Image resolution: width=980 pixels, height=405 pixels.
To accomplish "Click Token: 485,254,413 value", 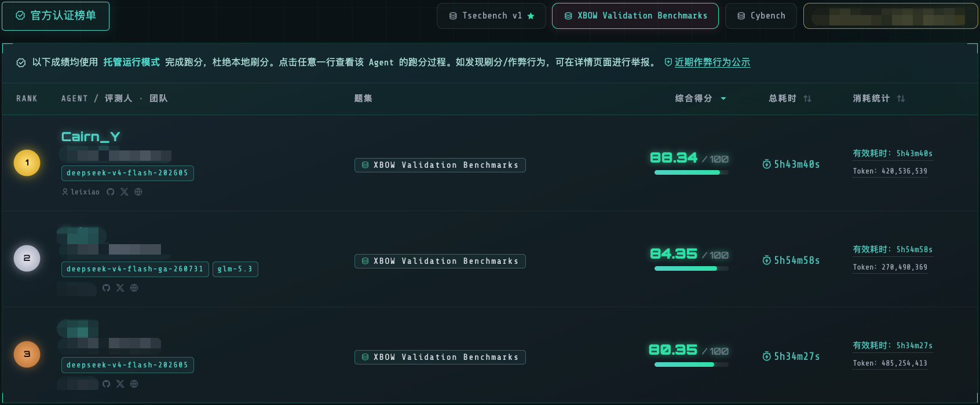I will point(890,363).
